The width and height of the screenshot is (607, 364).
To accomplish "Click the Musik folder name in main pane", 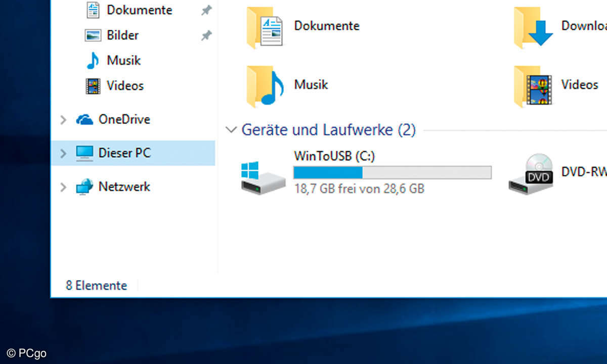I will pos(311,84).
